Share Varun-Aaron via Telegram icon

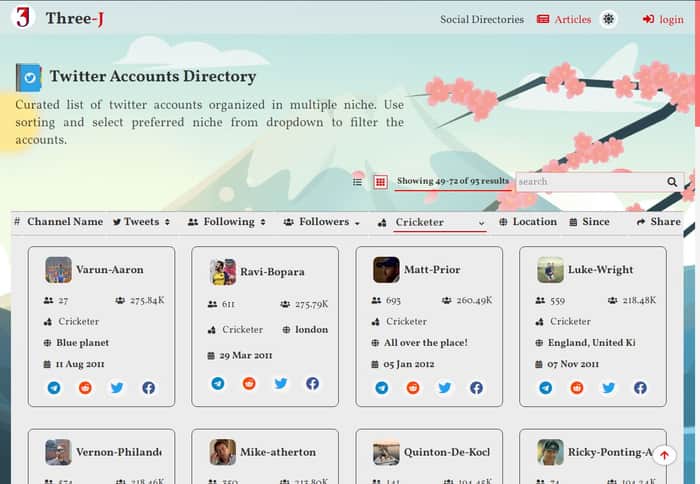54,388
